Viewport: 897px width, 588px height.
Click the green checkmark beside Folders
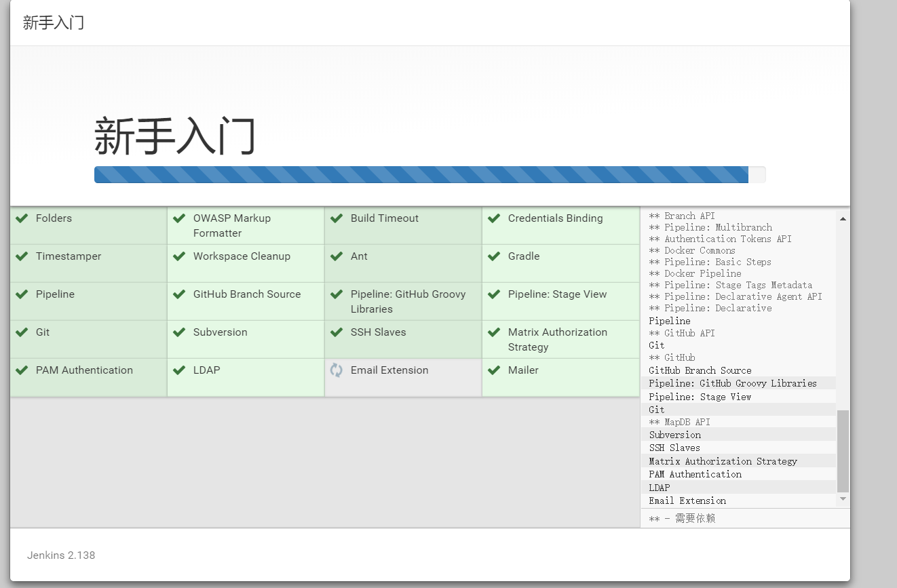tap(22, 218)
